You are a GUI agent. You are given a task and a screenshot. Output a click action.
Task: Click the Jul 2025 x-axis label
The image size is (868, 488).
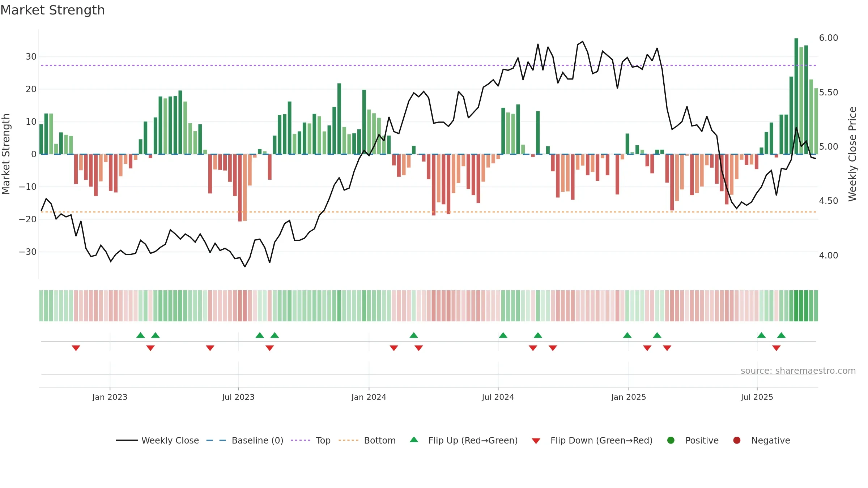(757, 397)
